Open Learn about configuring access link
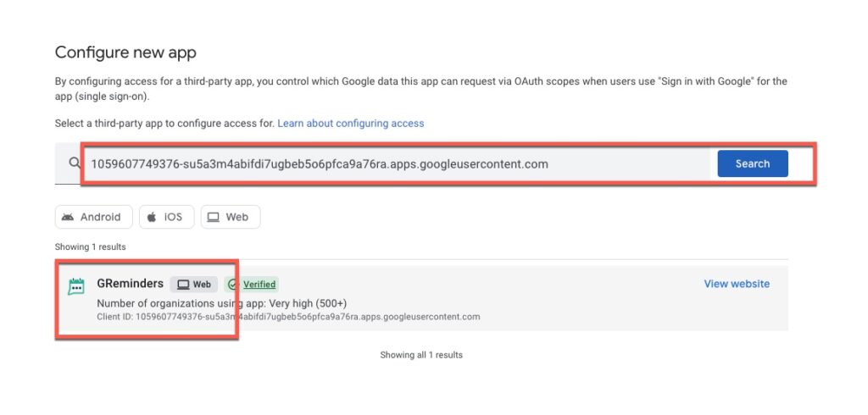This screenshot has width=868, height=415. tap(350, 124)
